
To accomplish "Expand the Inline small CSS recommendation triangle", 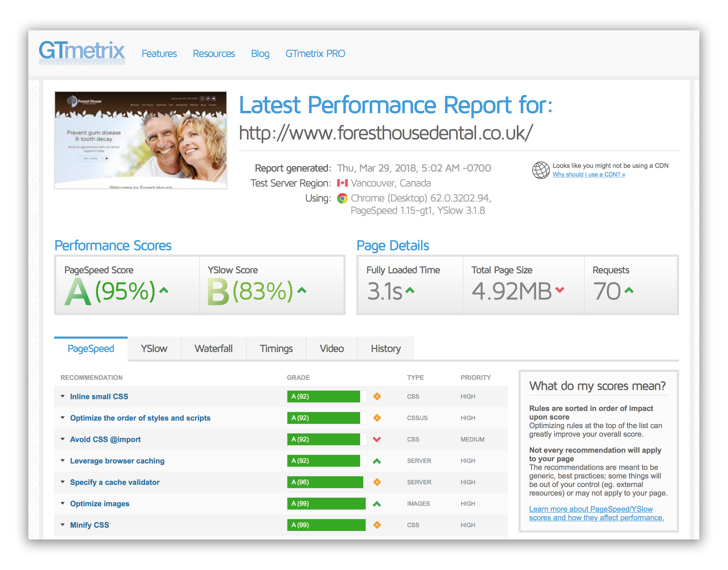I will tap(62, 397).
